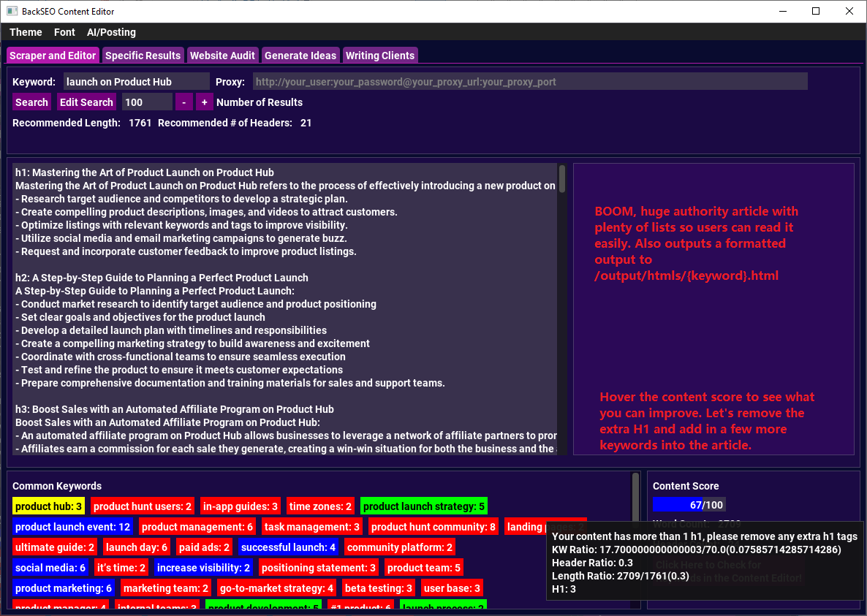Click the Recommended Length value 1761

point(140,123)
